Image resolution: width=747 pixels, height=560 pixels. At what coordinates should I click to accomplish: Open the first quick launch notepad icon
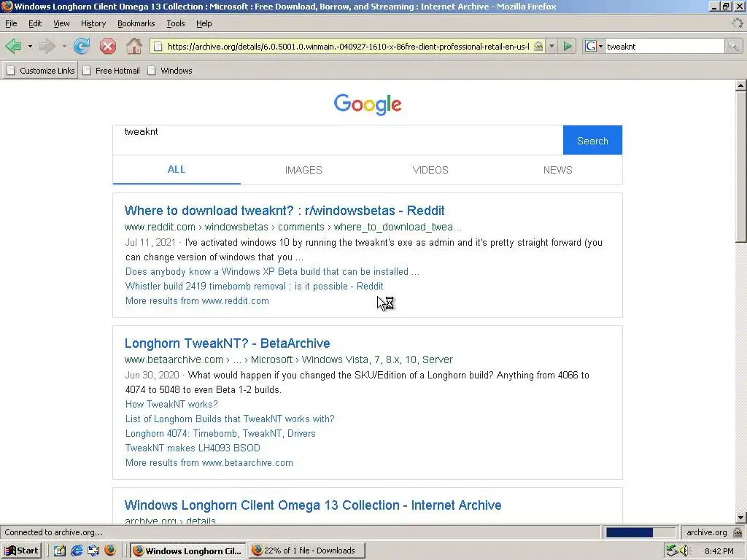point(60,551)
